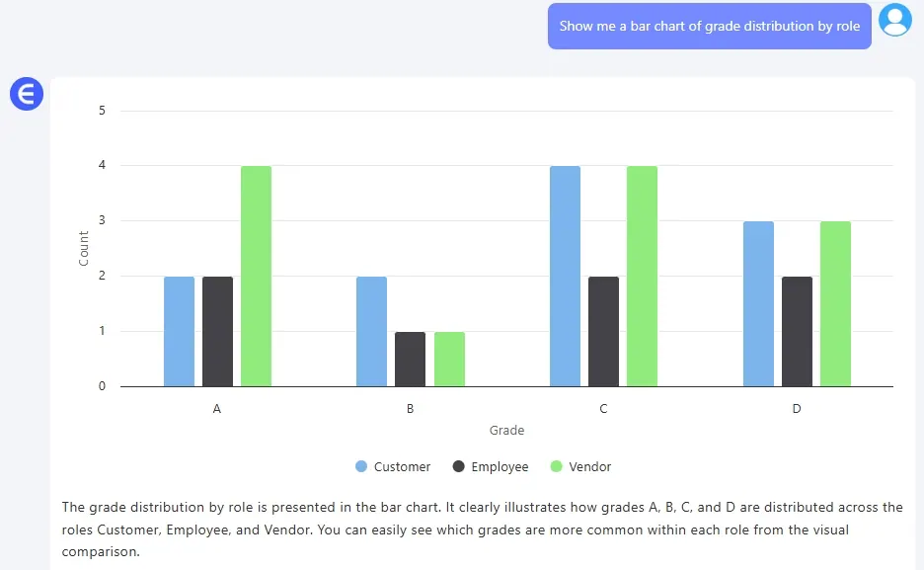The height and width of the screenshot is (570, 924).
Task: Click the blue Customer bar for grade A
Action: point(179,331)
